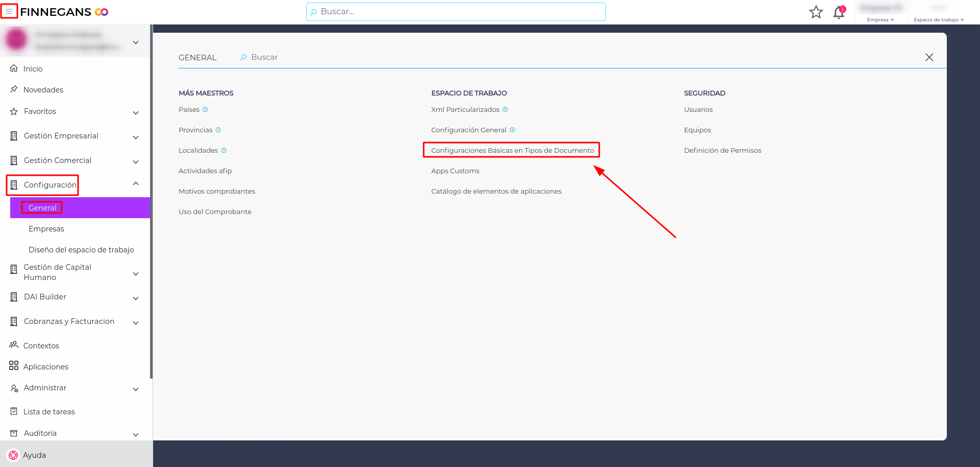980x467 pixels.
Task: Click the Gestión Empresarial building icon
Action: 14,136
